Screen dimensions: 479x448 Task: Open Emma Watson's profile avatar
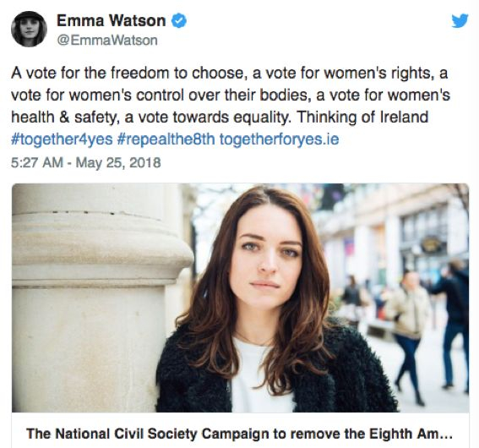click(x=29, y=29)
